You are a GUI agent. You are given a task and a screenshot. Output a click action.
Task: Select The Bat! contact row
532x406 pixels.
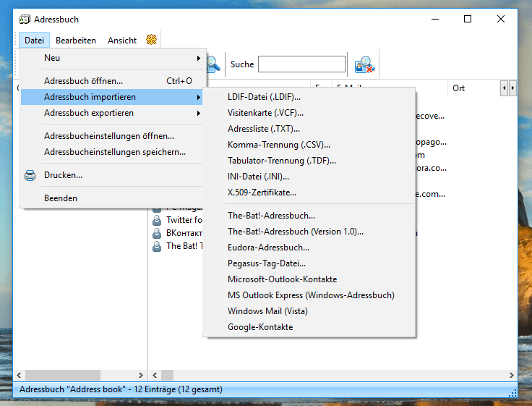tap(177, 246)
